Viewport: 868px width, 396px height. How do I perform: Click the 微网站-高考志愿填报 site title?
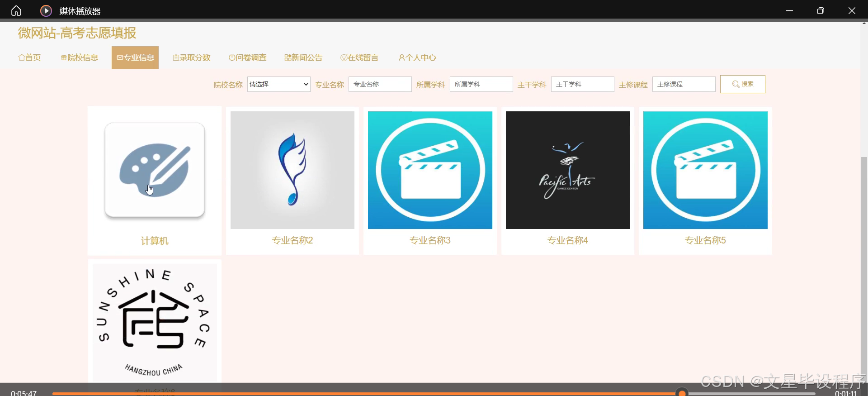coord(77,33)
